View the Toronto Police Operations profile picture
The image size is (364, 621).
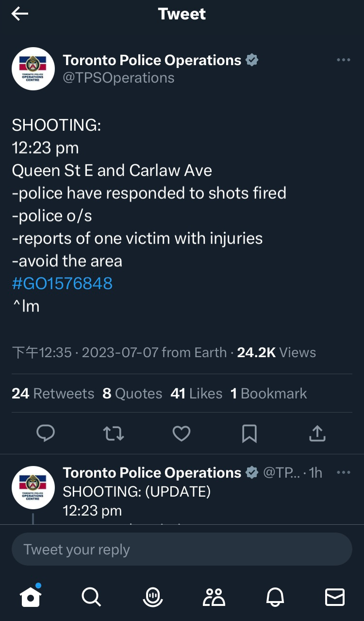pyautogui.click(x=33, y=69)
